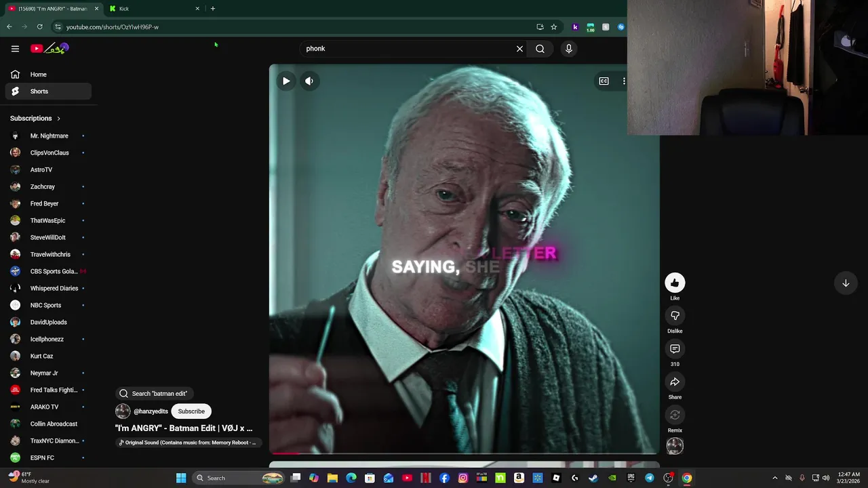Open the sound thumbnail below Remix
The width and height of the screenshot is (868, 488).
point(675,446)
